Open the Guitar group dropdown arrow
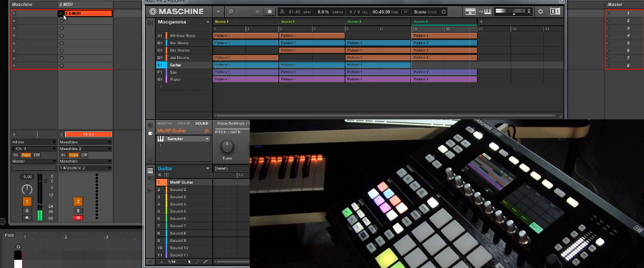Viewport: 644px width, 268px height. click(207, 168)
